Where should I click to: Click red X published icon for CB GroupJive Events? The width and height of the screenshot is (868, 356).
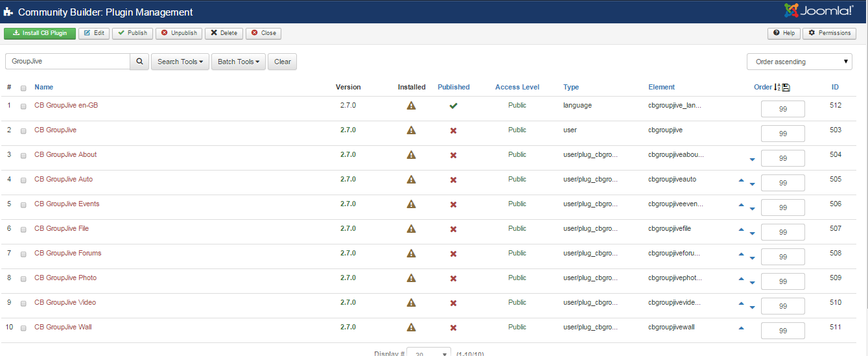coord(453,204)
